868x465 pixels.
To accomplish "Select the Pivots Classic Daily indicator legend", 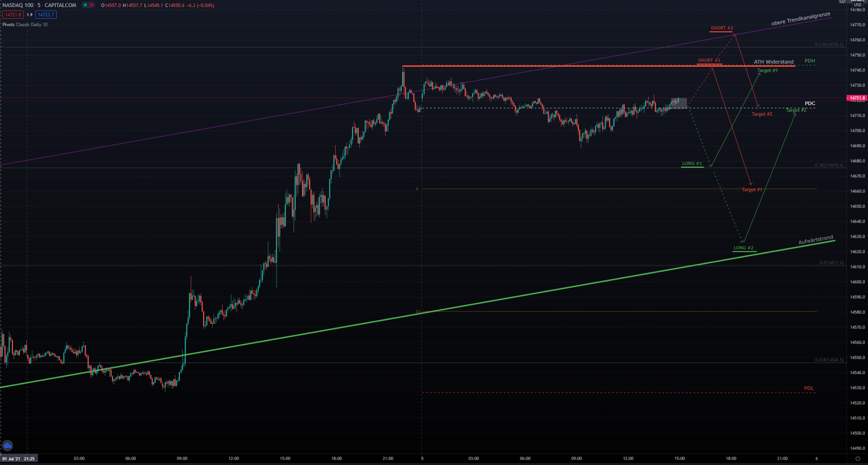I will [25, 25].
